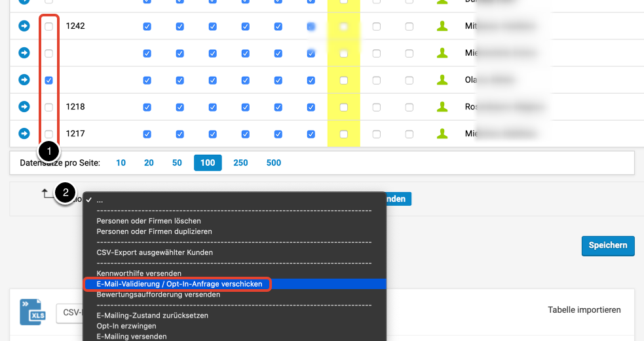Tick the selection checkbox for row 1242
The height and width of the screenshot is (341, 644).
pos(49,27)
